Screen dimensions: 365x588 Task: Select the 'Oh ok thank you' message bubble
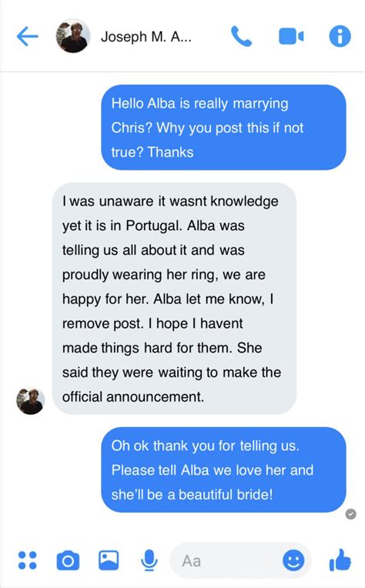(x=223, y=470)
